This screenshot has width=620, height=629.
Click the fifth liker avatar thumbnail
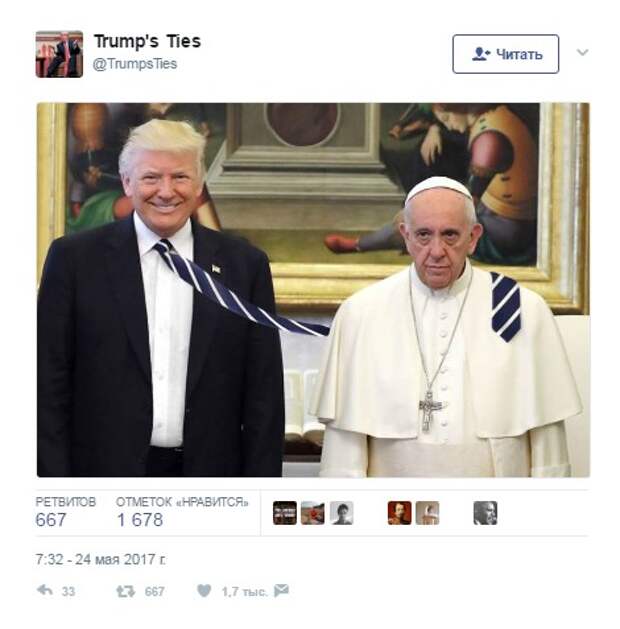(x=428, y=513)
